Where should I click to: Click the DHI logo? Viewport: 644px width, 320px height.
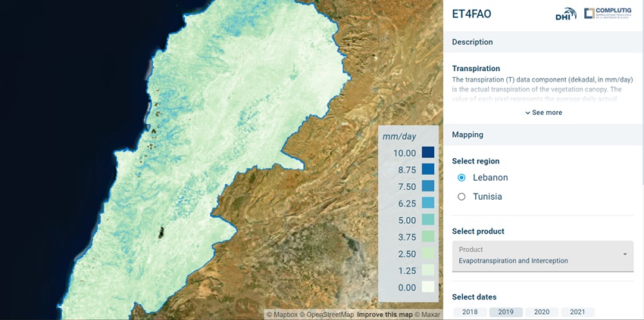566,14
